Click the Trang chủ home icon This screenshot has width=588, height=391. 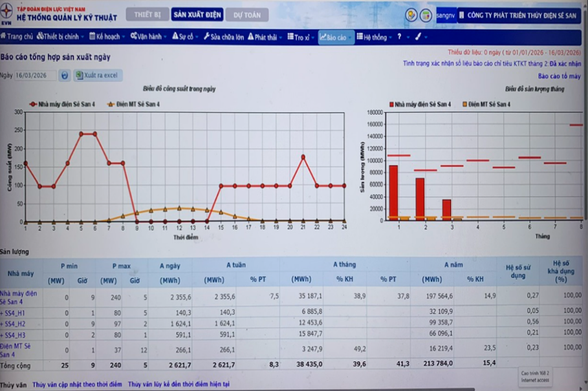coord(3,36)
